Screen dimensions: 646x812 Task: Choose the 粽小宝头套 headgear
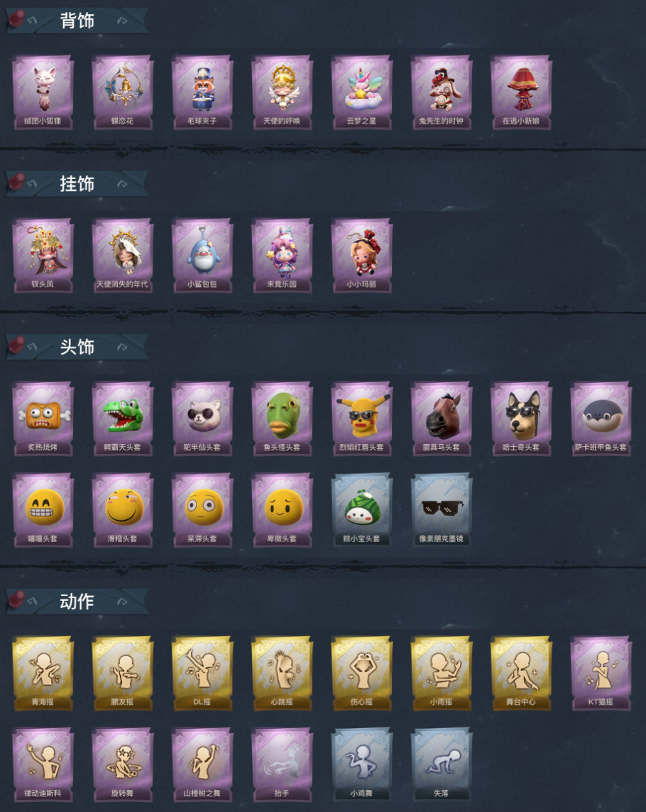tap(362, 510)
